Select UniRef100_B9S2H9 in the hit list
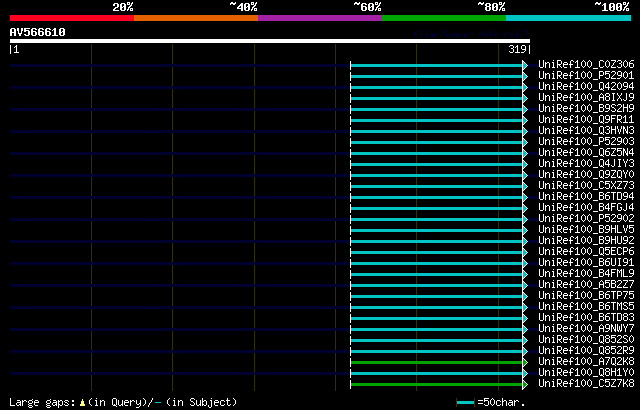The height and width of the screenshot is (410, 640). pos(586,109)
